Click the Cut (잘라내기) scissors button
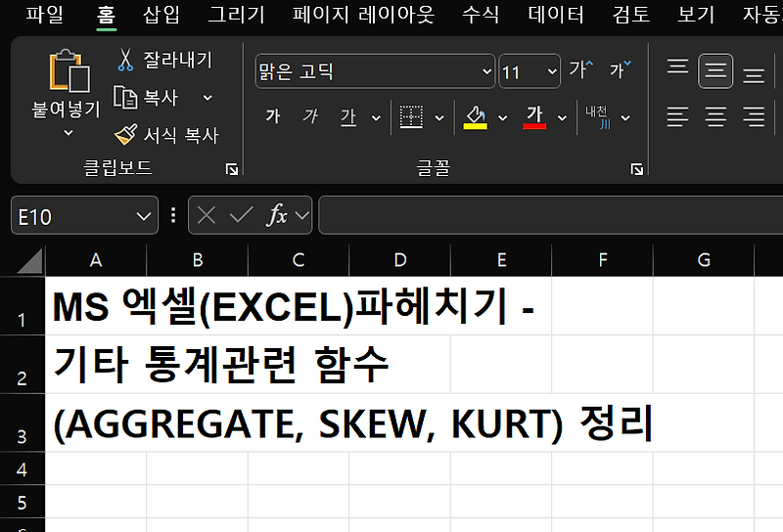 (x=164, y=60)
